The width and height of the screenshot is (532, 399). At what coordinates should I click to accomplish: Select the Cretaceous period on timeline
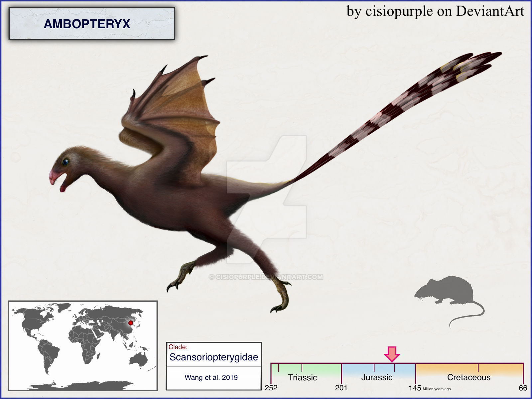click(468, 377)
